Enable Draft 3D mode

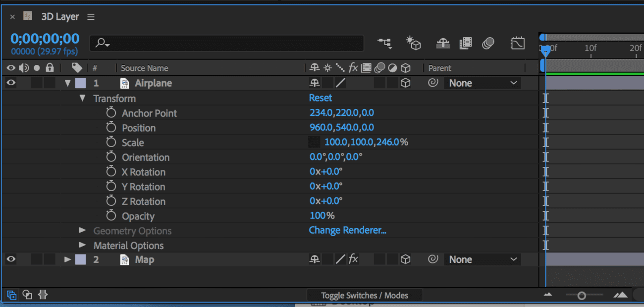[x=414, y=44]
